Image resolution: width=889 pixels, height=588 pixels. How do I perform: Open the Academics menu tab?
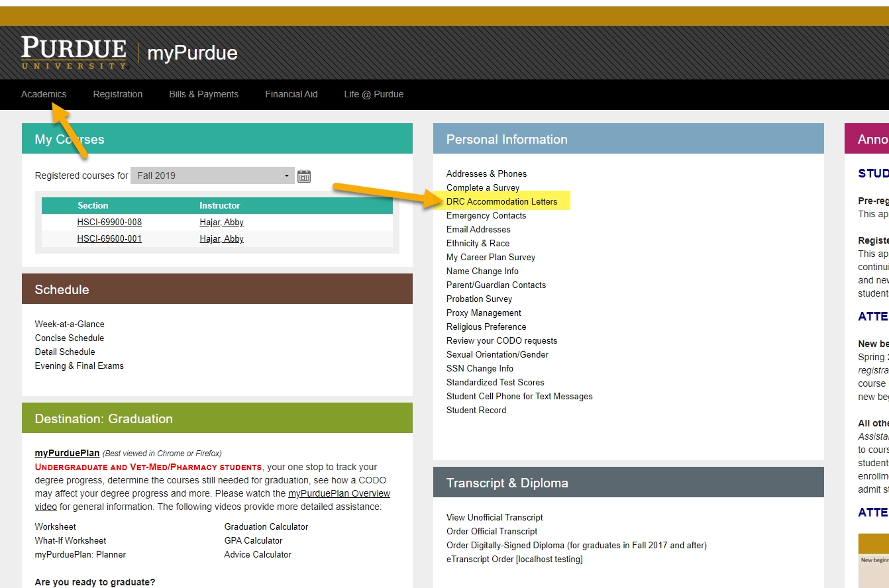[x=44, y=94]
